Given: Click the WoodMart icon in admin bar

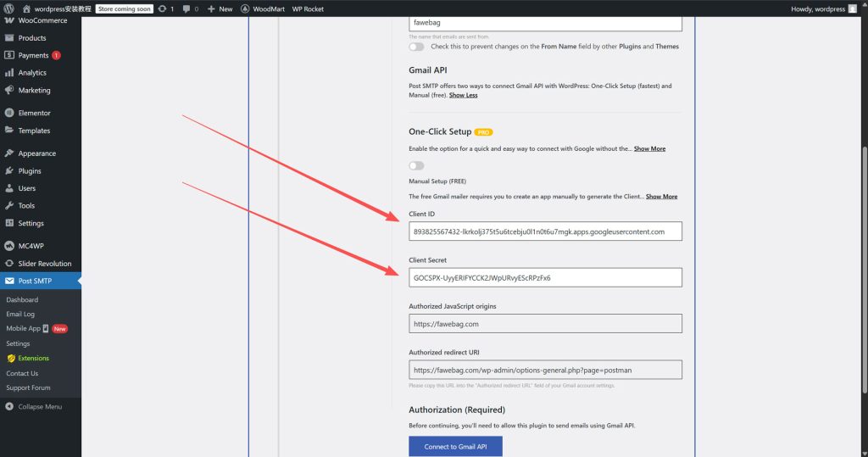Looking at the screenshot, I should (x=245, y=8).
